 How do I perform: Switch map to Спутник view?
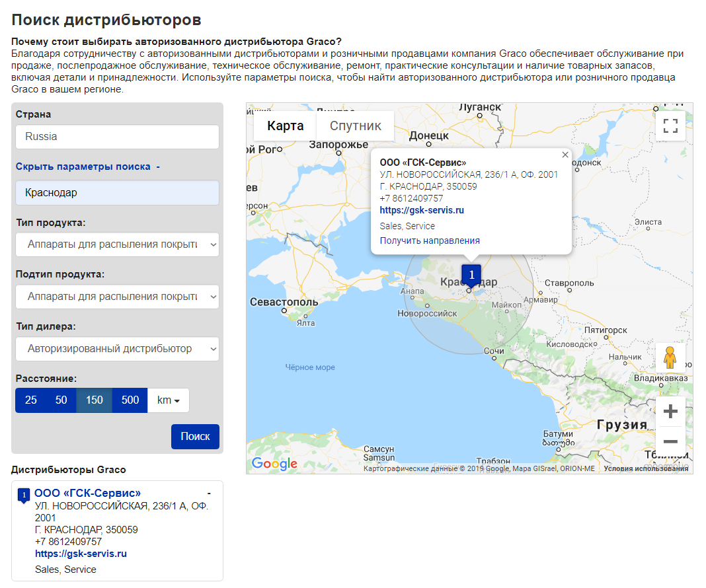[x=355, y=126]
